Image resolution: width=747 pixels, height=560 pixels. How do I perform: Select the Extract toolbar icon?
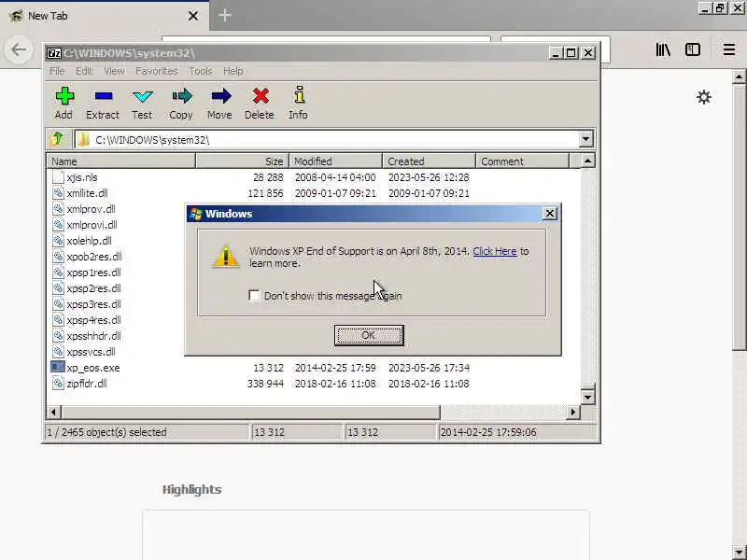coord(104,96)
